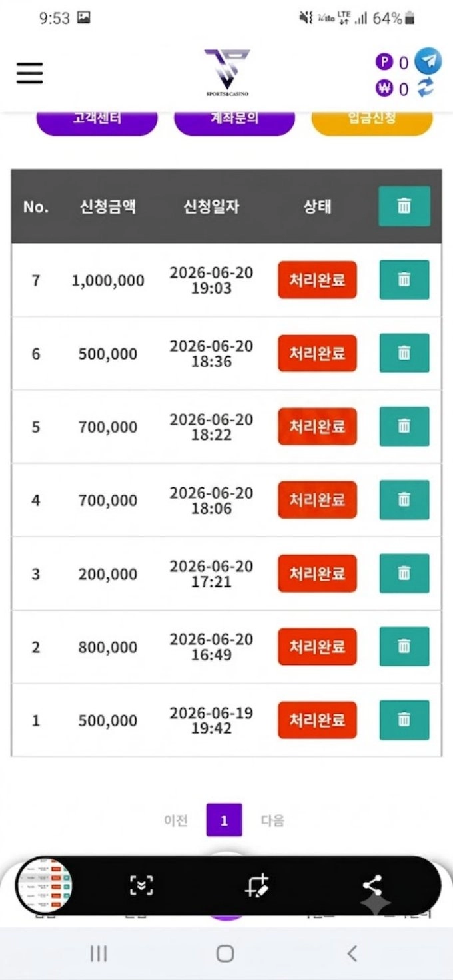Tap the crop and edit screenshot icon
The width and height of the screenshot is (453, 980).
click(256, 886)
